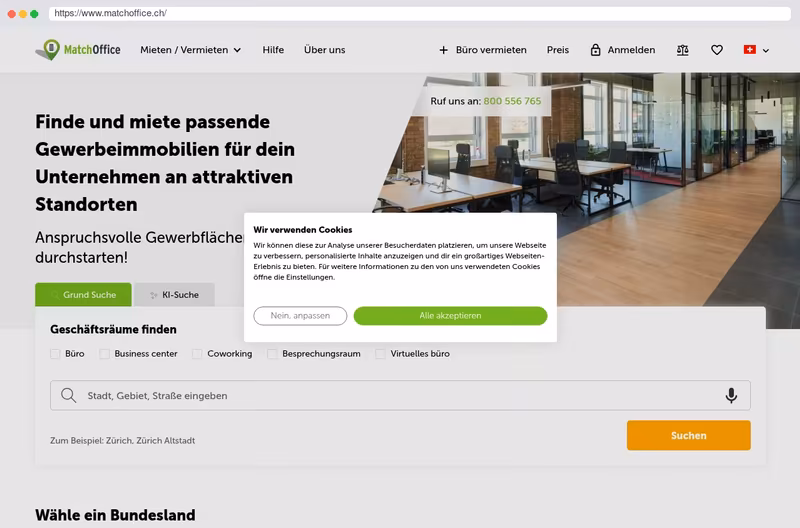Screen dimensions: 800x528
Task: Click the 'Wähle ein Bundesland' heading
Action: pyautogui.click(x=115, y=515)
